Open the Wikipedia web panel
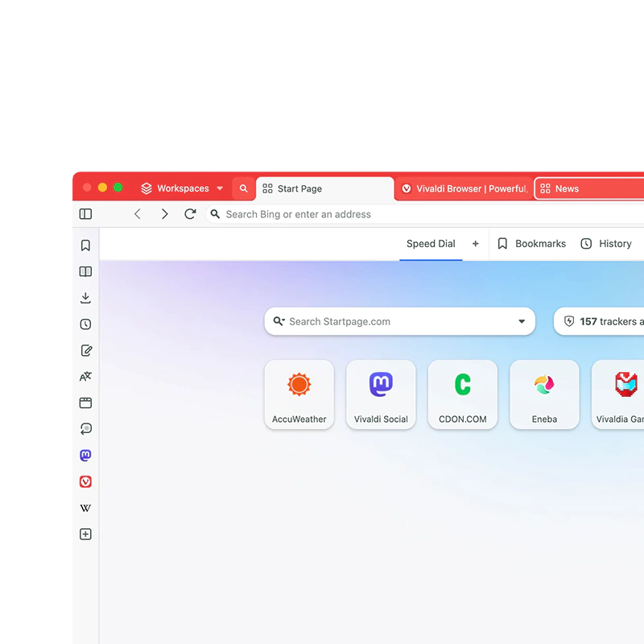Image resolution: width=644 pixels, height=644 pixels. click(85, 508)
